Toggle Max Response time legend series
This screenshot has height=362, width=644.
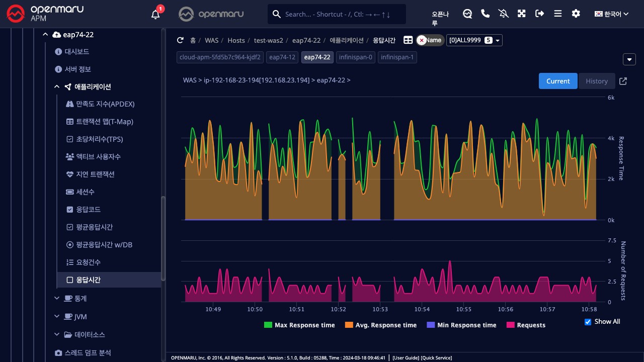tap(299, 325)
